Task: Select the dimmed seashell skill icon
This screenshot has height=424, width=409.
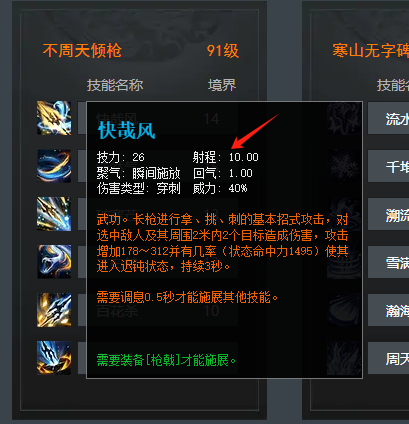Action: [x=345, y=310]
